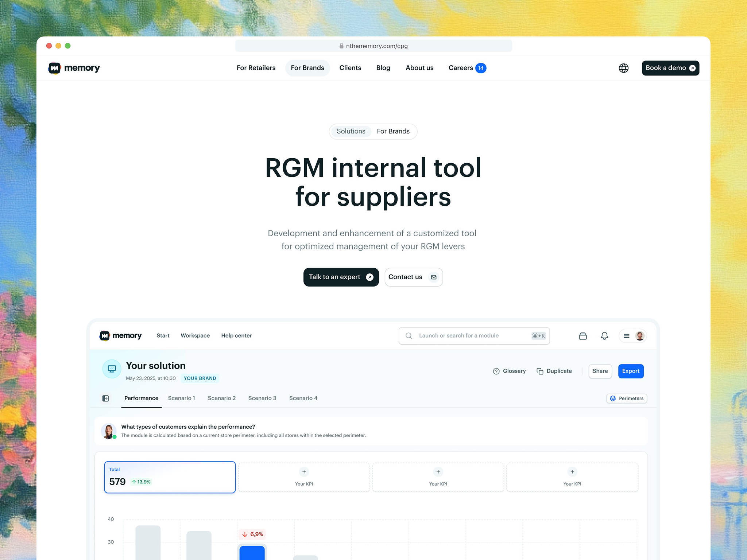747x560 pixels.
Task: Add the second Your KPI card
Action: 438,477
